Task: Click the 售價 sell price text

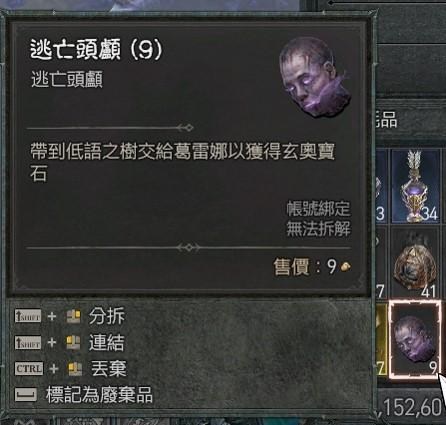Action: click(291, 267)
